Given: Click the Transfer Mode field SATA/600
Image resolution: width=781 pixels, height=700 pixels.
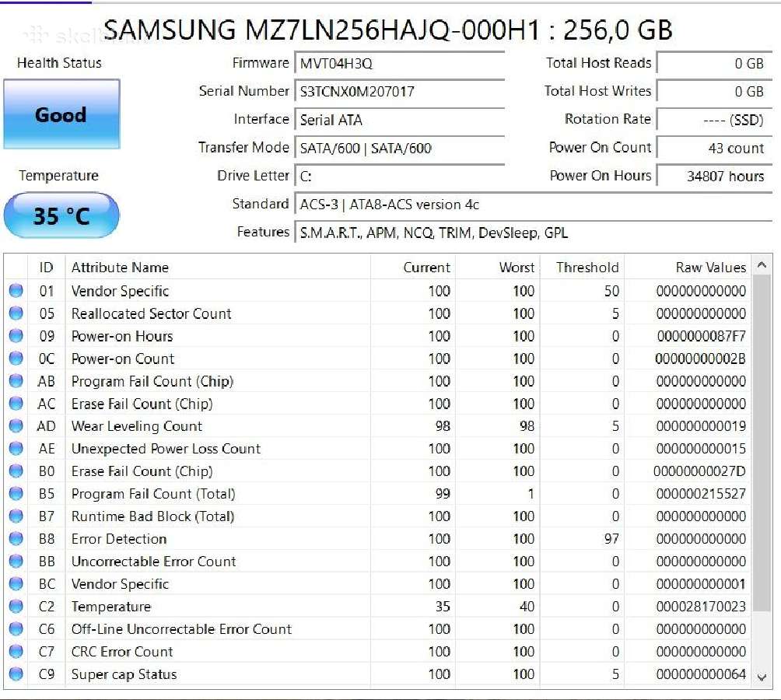Looking at the screenshot, I should coord(400,148).
